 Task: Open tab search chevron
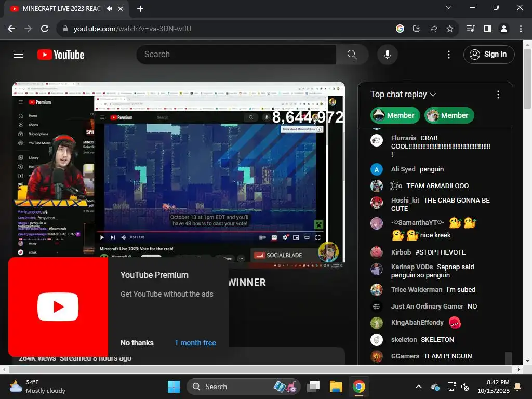[x=448, y=7]
